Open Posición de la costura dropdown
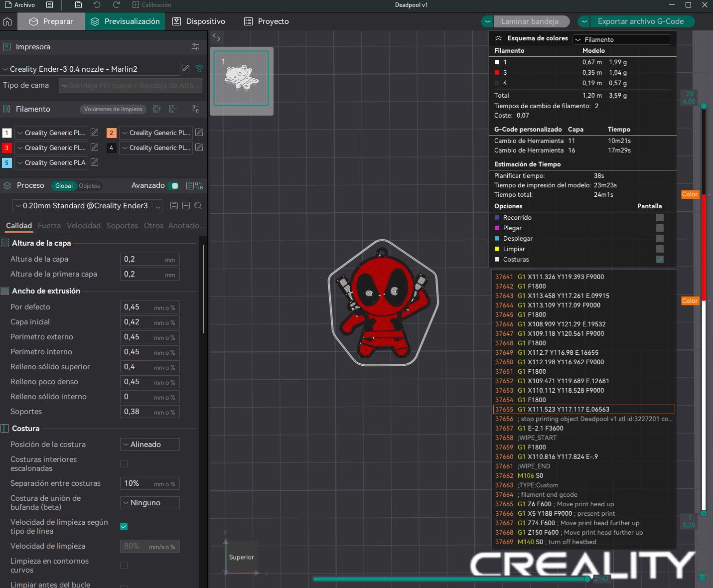The width and height of the screenshot is (713, 588). 150,444
